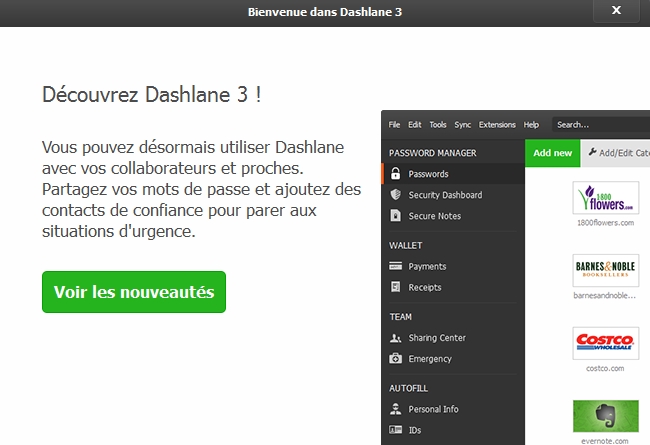
Task: Open the Edit menu
Action: pos(415,125)
